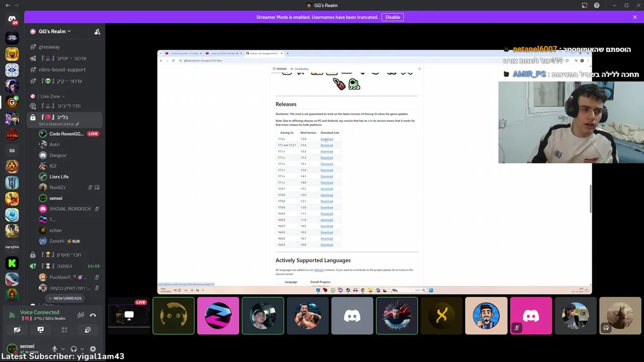Click the sensei user avatar at bottom
The image size is (644, 362).
click(12, 348)
